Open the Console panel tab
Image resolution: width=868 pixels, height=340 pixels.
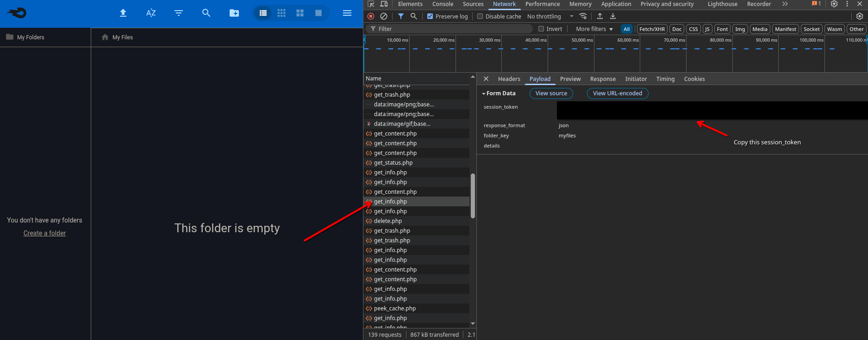click(443, 4)
